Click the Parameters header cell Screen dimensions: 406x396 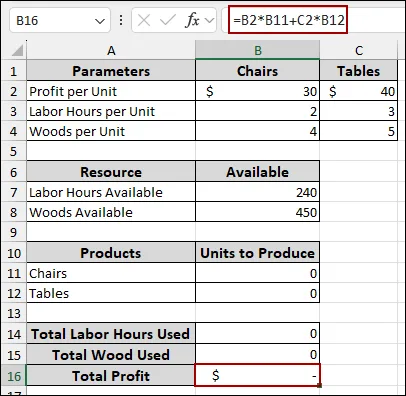[x=111, y=71]
